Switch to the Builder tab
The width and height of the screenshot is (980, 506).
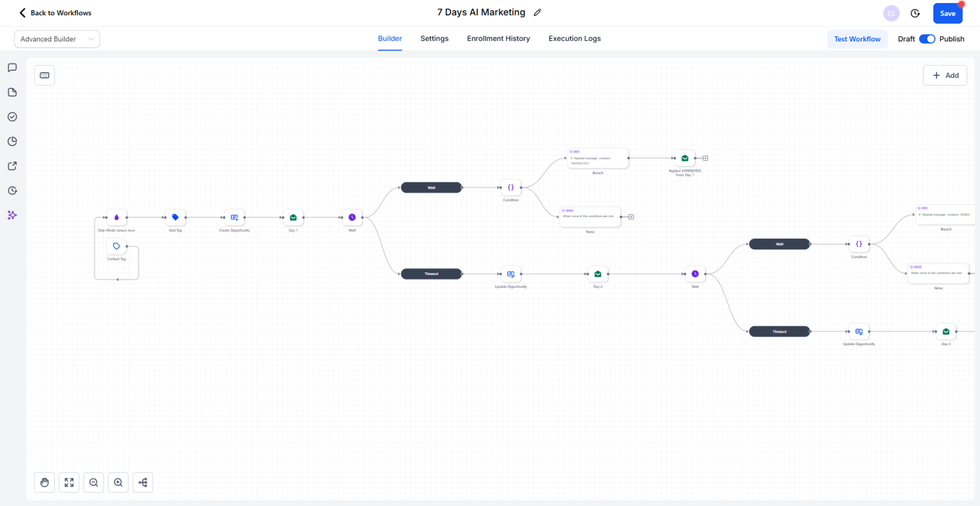[x=390, y=38]
